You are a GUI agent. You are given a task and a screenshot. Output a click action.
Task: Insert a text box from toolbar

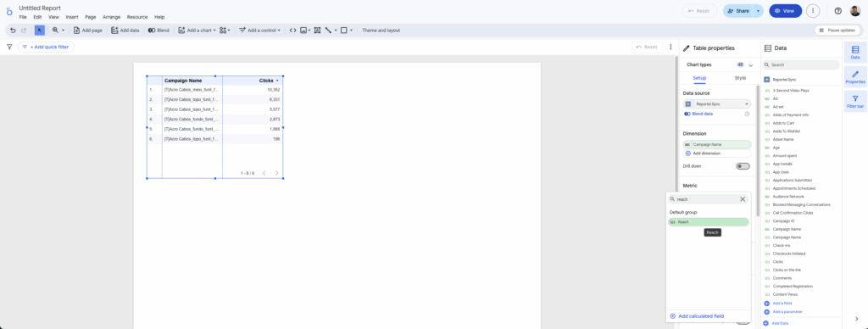[x=317, y=31]
